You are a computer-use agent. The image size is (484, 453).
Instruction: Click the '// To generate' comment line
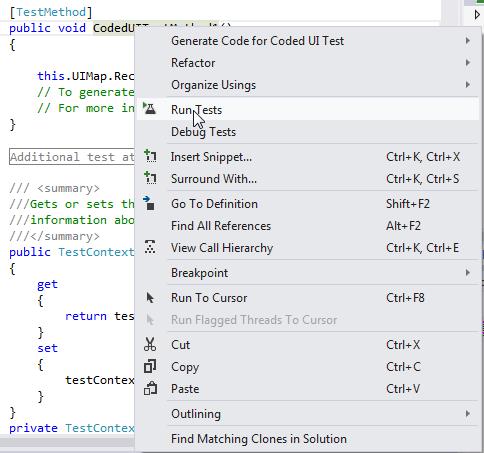click(x=86, y=92)
